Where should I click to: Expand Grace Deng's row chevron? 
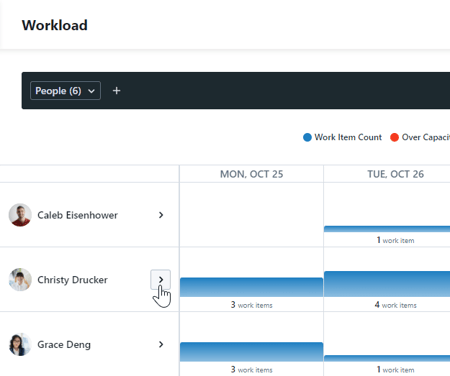pyautogui.click(x=161, y=344)
